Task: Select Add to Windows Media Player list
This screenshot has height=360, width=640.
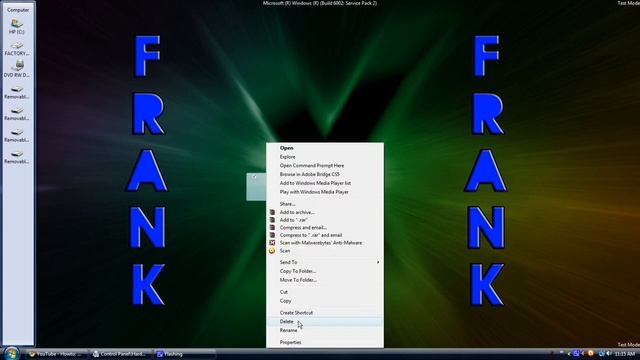Action: click(324, 183)
